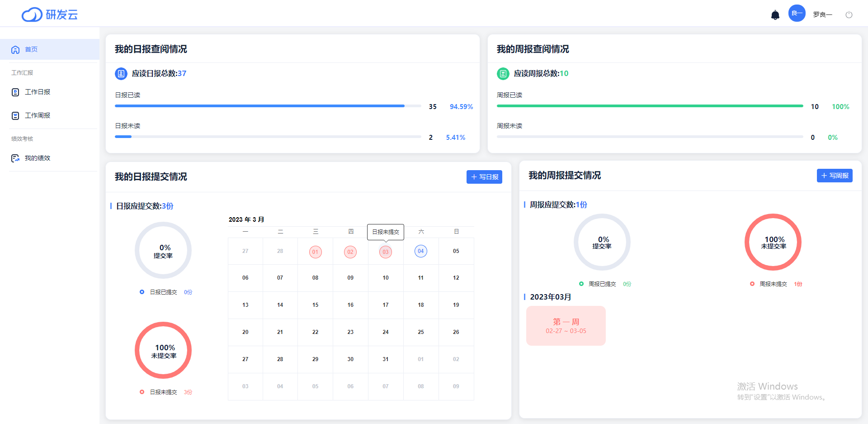868x424 pixels.
Task: Click the daily 0% 提交率 ring
Action: (163, 250)
